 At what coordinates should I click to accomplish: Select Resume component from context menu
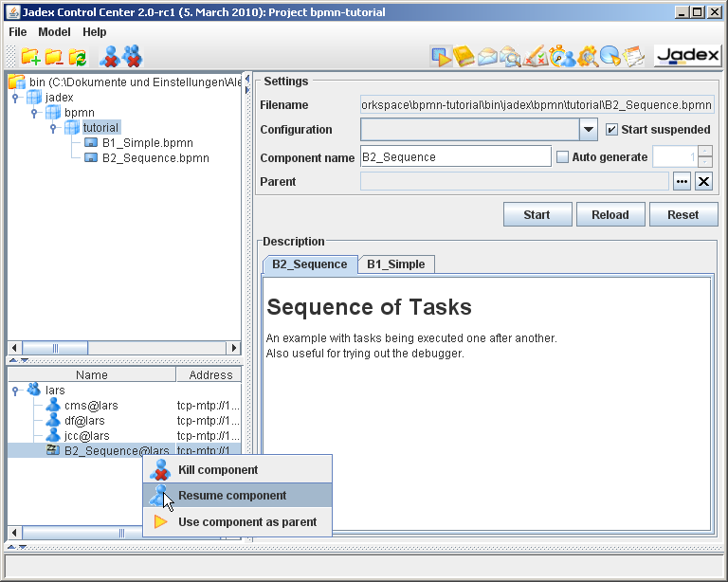click(232, 495)
